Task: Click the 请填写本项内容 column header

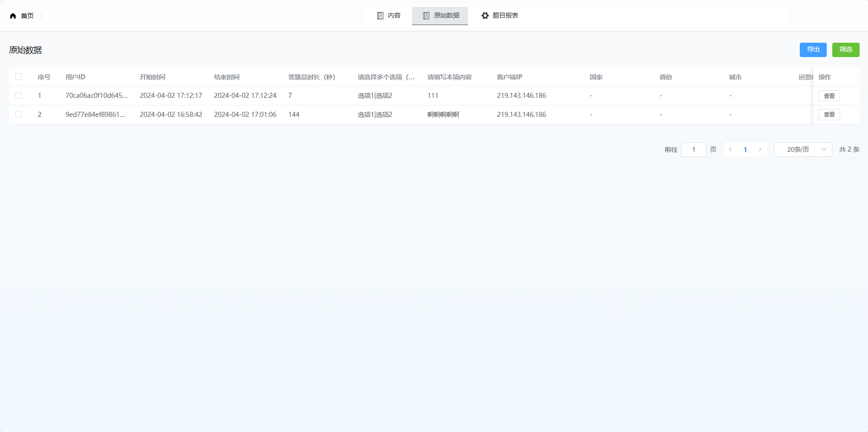Action: pyautogui.click(x=450, y=77)
